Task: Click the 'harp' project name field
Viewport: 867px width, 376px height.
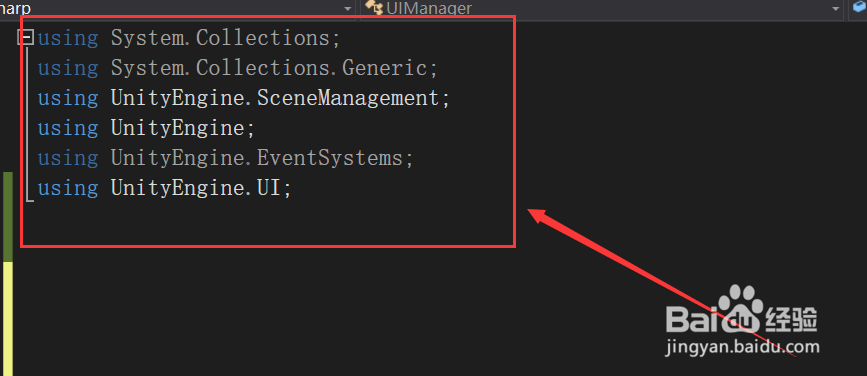Action: click(x=176, y=8)
